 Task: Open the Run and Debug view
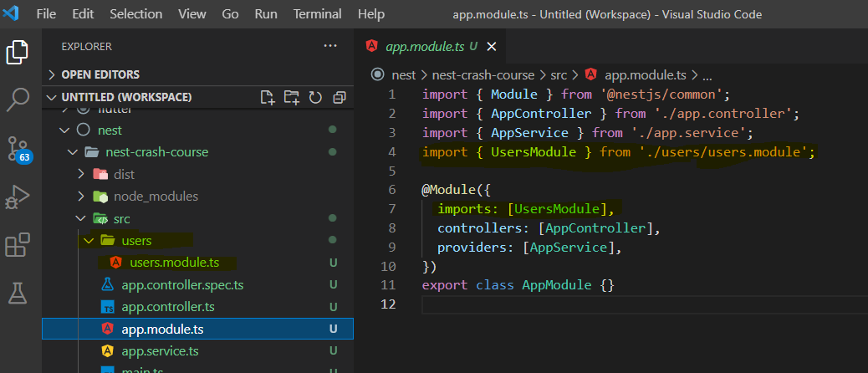tap(18, 197)
